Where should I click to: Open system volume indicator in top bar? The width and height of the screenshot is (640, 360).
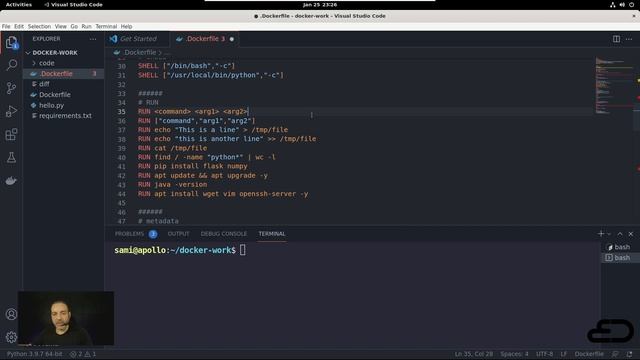point(622,5)
